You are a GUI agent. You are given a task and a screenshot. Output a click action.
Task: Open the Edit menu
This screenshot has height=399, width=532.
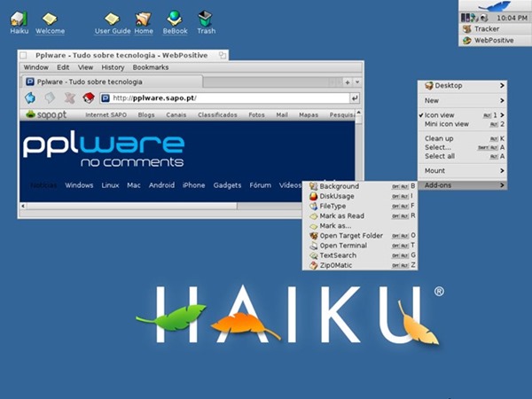63,67
